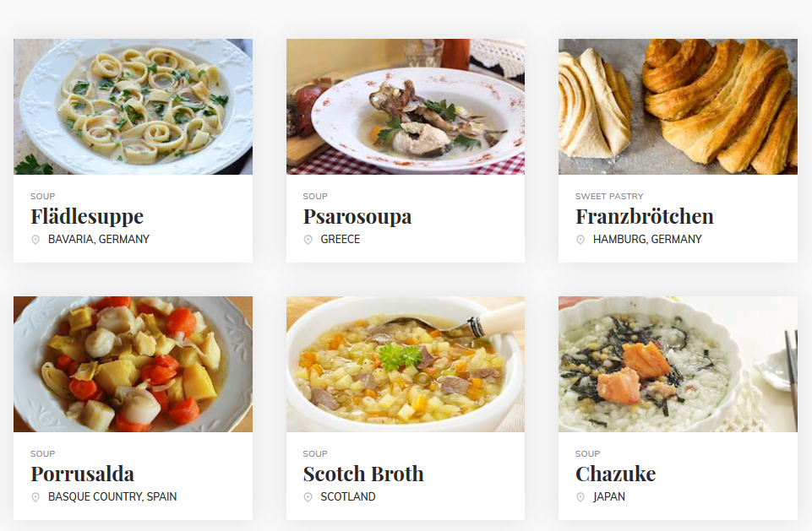This screenshot has width=812, height=531.
Task: Click the location pin beside Hamburg, Germany
Action: (x=580, y=240)
